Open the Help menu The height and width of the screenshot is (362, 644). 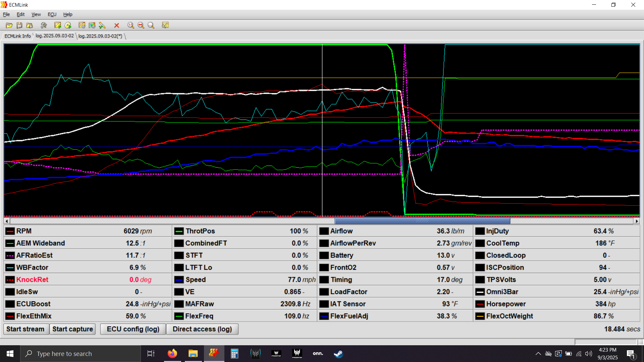pos(68,14)
